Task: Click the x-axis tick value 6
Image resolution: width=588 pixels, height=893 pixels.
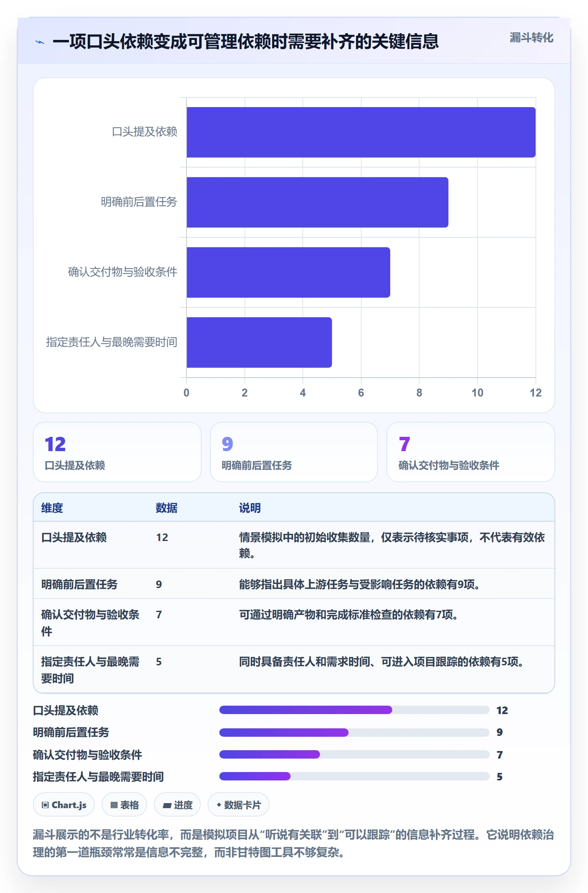Action: coord(361,393)
